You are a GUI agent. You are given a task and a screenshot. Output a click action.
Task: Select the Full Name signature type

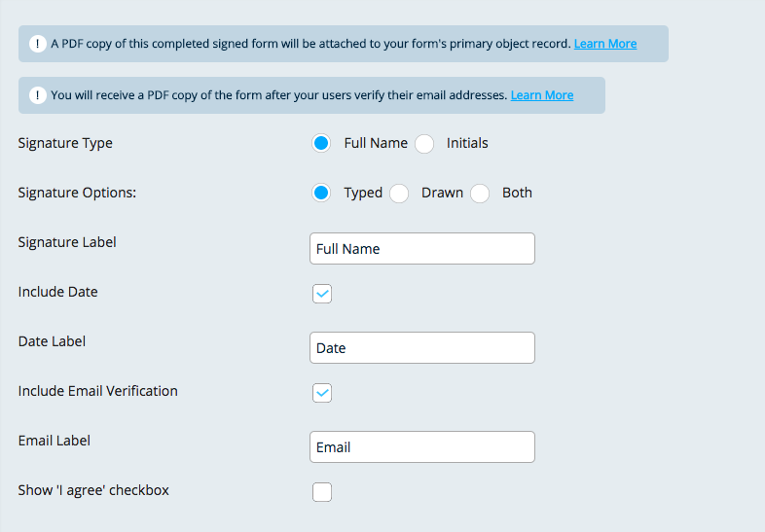tap(322, 144)
